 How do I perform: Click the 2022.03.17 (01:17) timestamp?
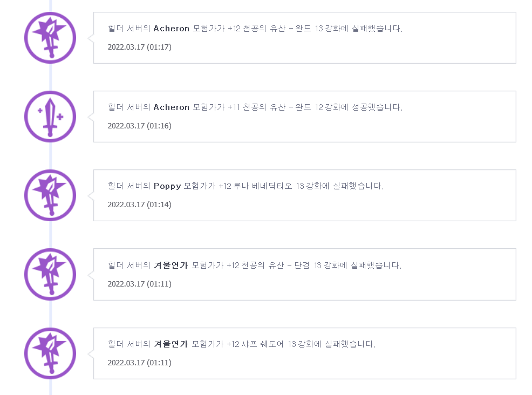[x=139, y=47]
